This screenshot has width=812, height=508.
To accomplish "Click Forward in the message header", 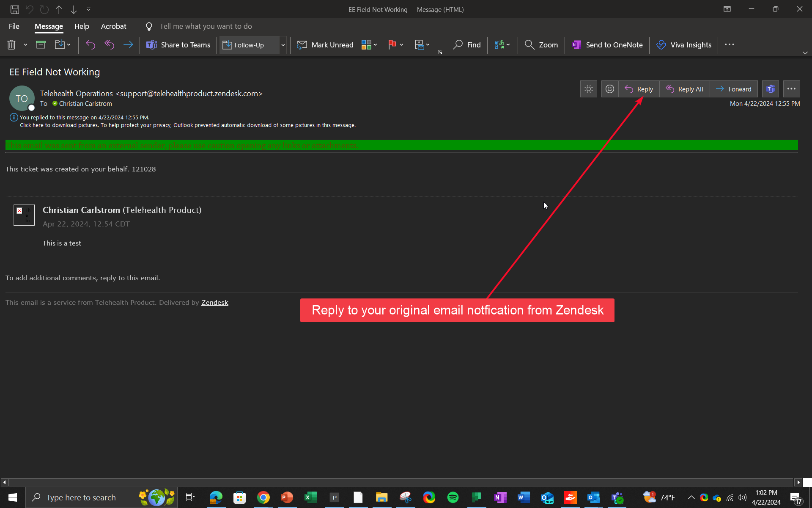I will click(733, 89).
